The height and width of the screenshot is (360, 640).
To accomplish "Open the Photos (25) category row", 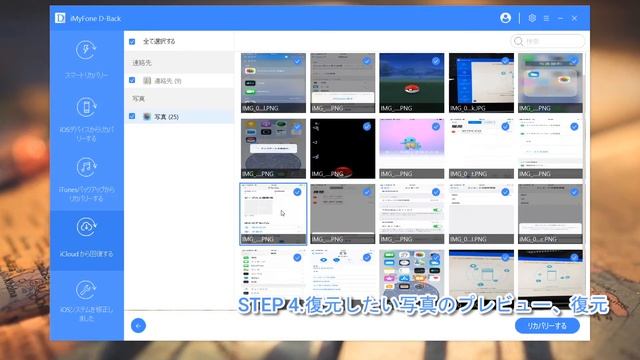I will [180, 117].
